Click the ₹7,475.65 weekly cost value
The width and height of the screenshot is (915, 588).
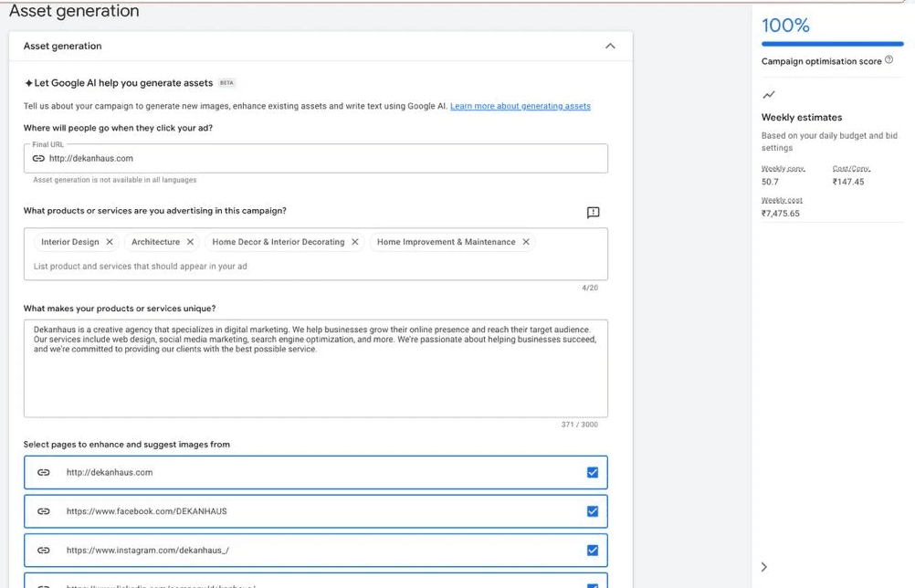tap(780, 214)
